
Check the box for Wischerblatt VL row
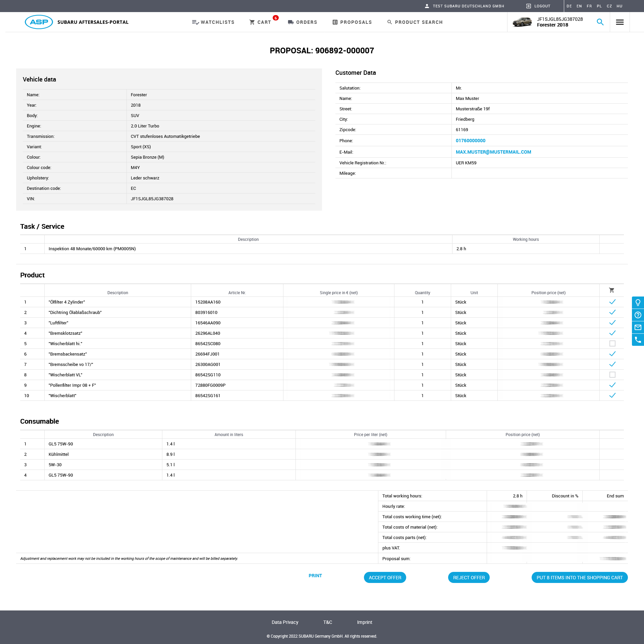612,375
